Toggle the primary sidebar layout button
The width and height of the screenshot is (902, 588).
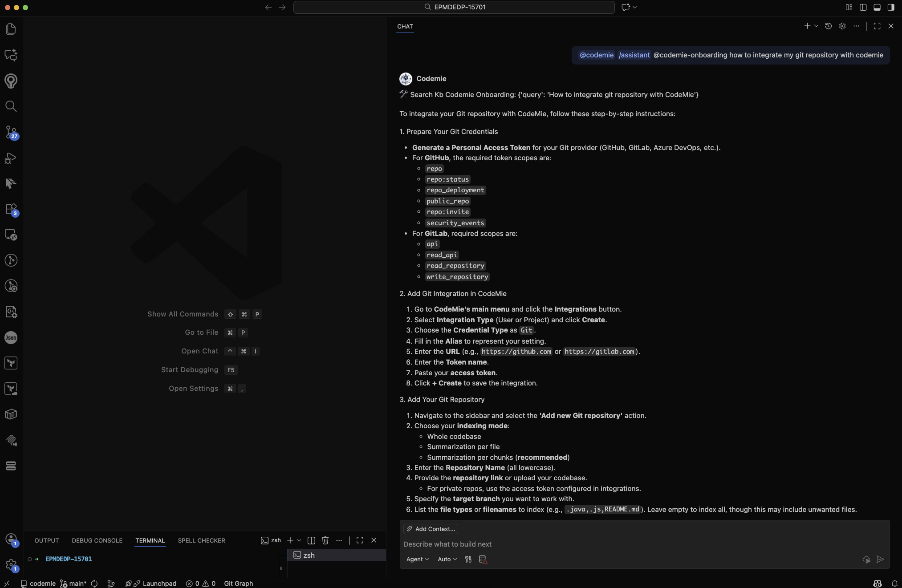click(x=863, y=7)
